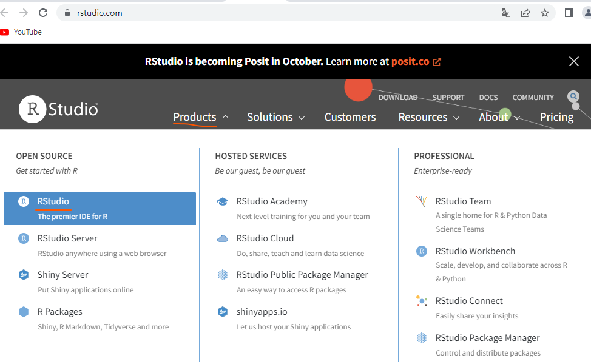Bookmark this page with star icon
The width and height of the screenshot is (591, 364).
pos(545,13)
